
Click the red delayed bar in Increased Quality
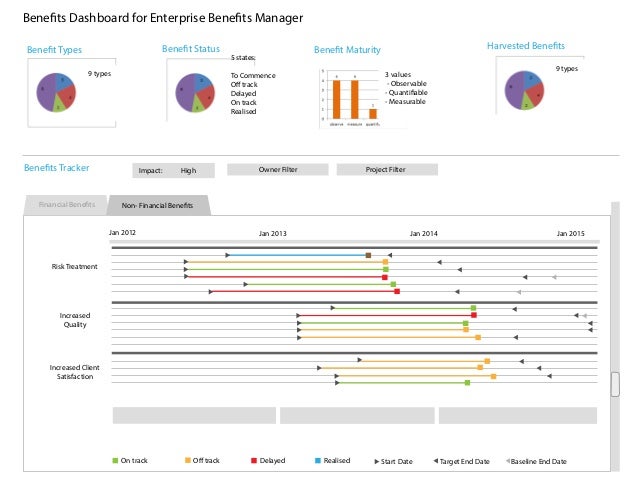pos(386,315)
